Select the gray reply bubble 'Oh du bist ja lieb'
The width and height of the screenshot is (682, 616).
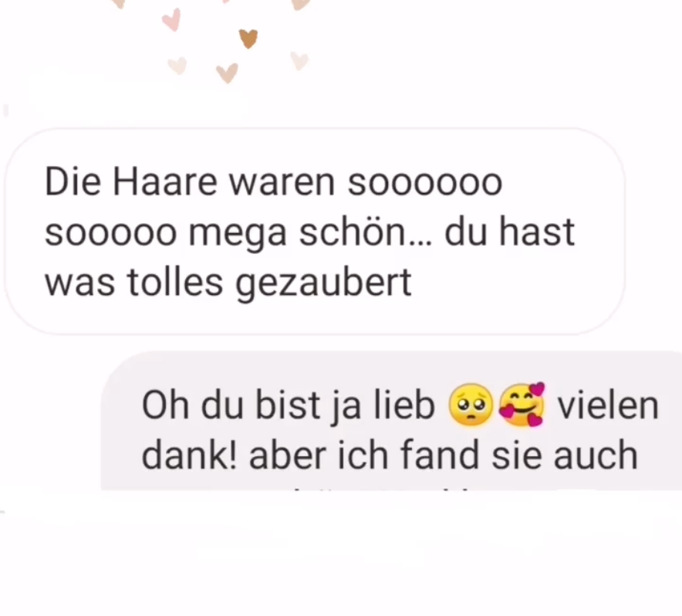tap(391, 421)
